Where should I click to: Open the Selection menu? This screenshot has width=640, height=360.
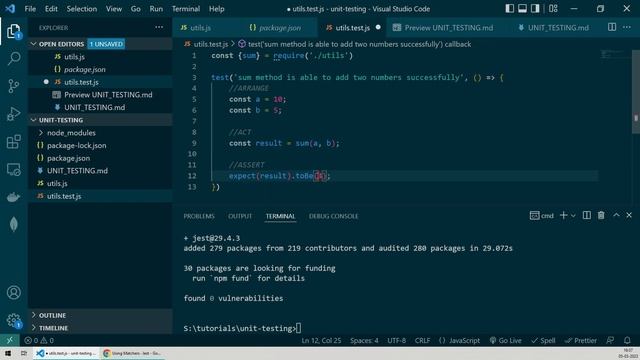[82, 9]
